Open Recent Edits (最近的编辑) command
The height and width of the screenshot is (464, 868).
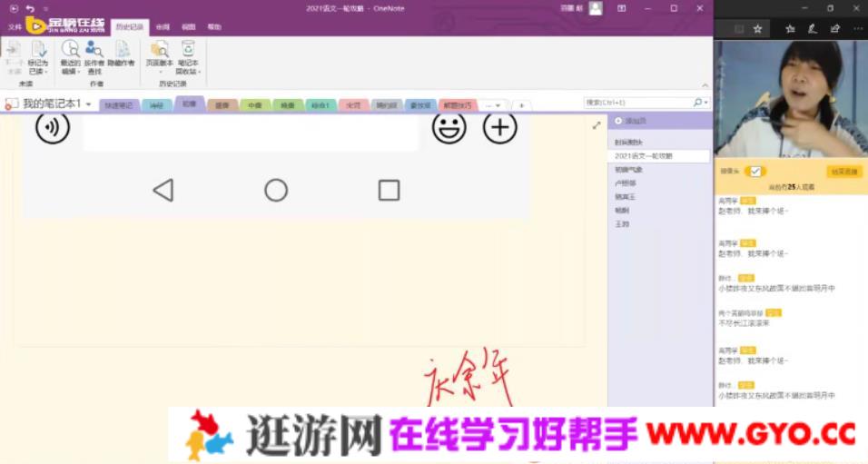tap(70, 57)
